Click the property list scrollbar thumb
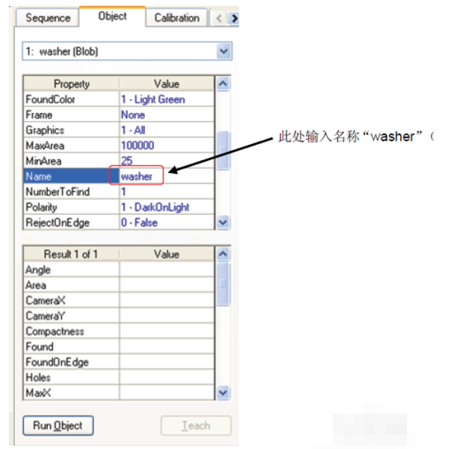 223,150
